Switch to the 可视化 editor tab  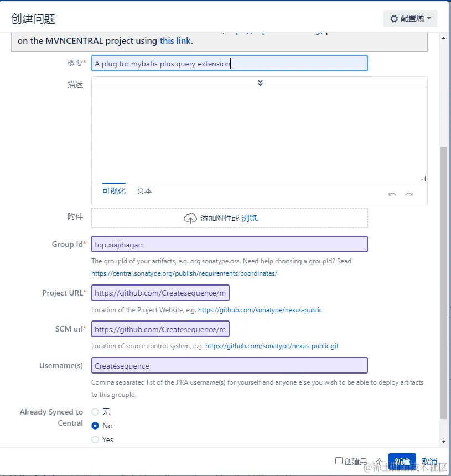pyautogui.click(x=114, y=191)
